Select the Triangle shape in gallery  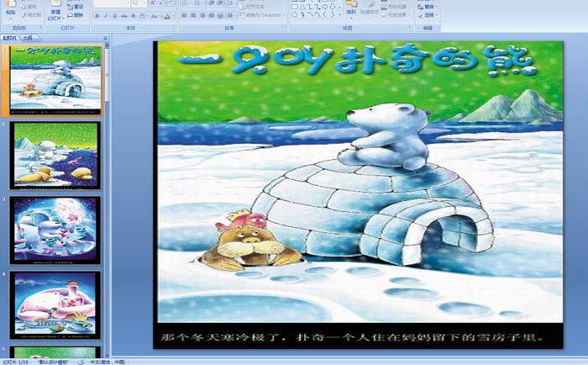[302, 7]
